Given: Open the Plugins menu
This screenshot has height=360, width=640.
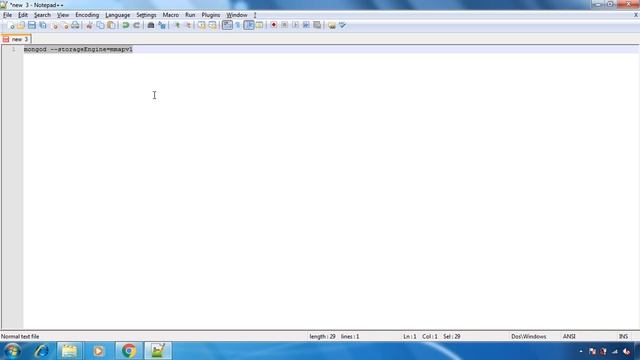Looking at the screenshot, I should (x=211, y=15).
